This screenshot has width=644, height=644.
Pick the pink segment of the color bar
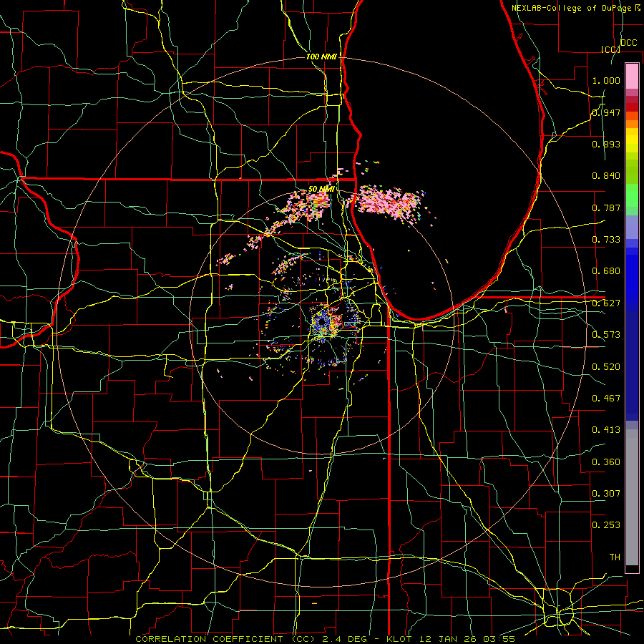click(x=632, y=76)
